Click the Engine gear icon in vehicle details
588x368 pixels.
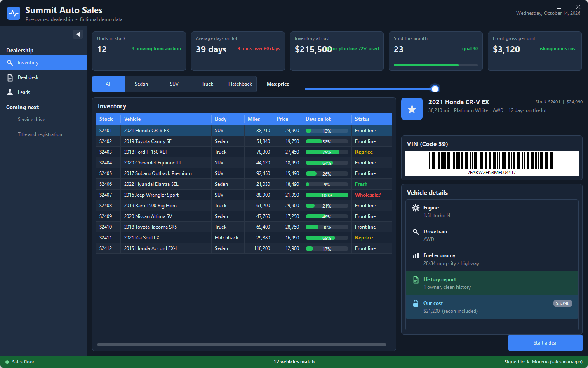pos(416,208)
